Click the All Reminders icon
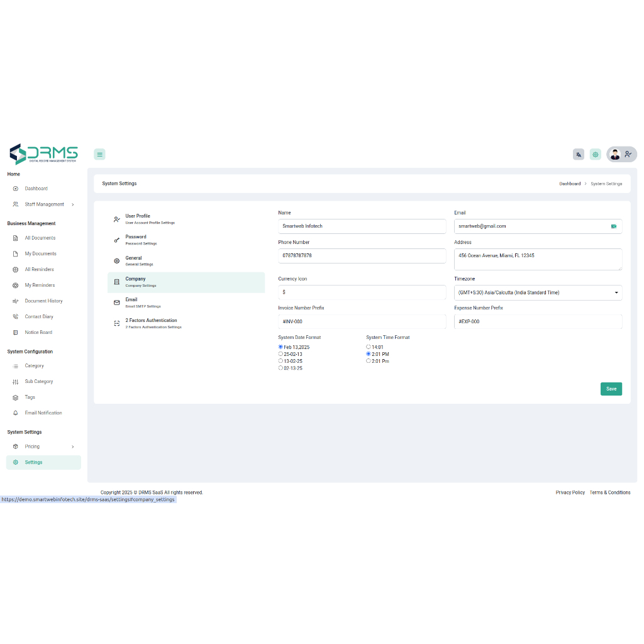644x644 pixels. [16, 269]
